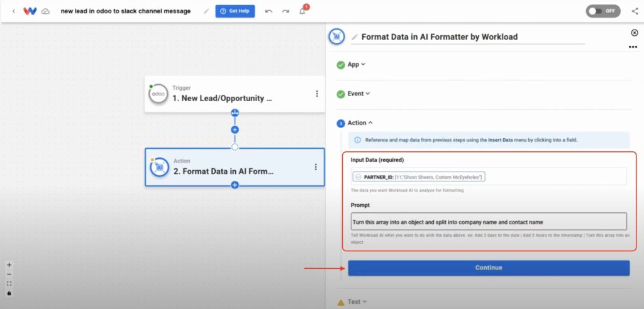This screenshot has height=309, width=644.
Task: Click the info icon in hint banner
Action: point(357,140)
